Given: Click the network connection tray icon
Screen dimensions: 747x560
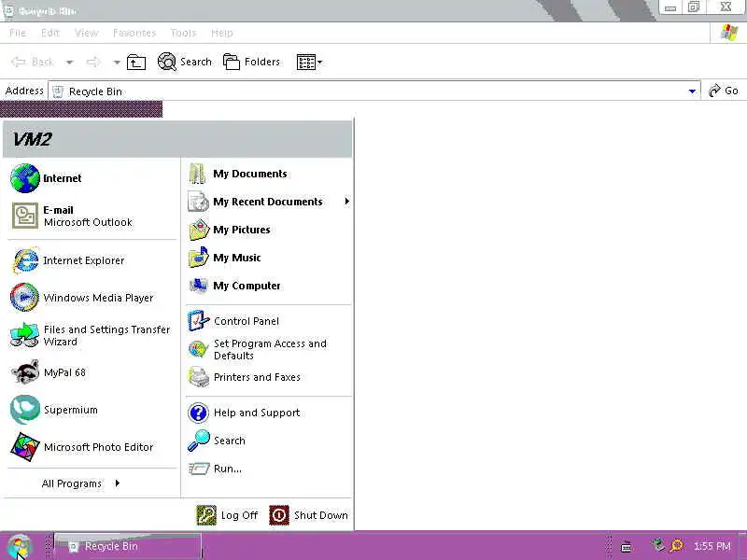Looking at the screenshot, I should [x=658, y=545].
